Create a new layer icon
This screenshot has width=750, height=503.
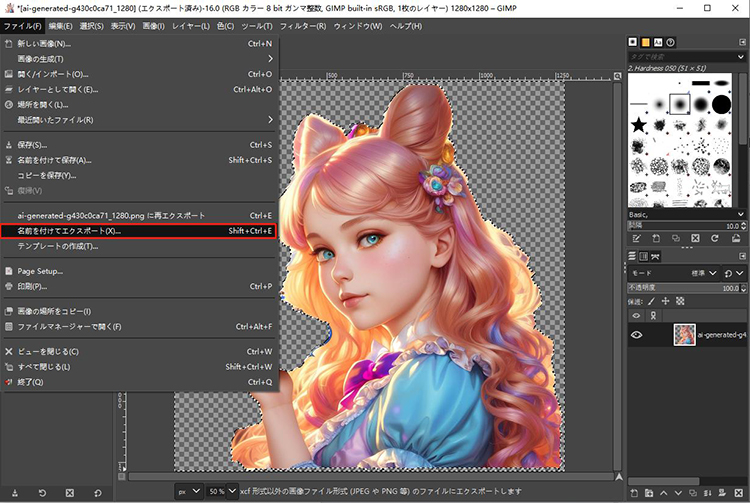tap(636, 493)
